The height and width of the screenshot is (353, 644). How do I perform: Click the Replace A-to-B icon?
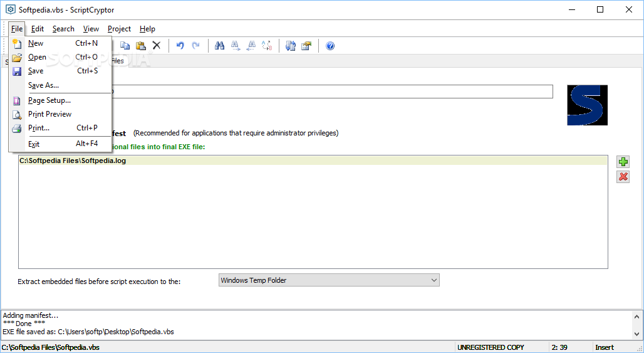[x=267, y=46]
